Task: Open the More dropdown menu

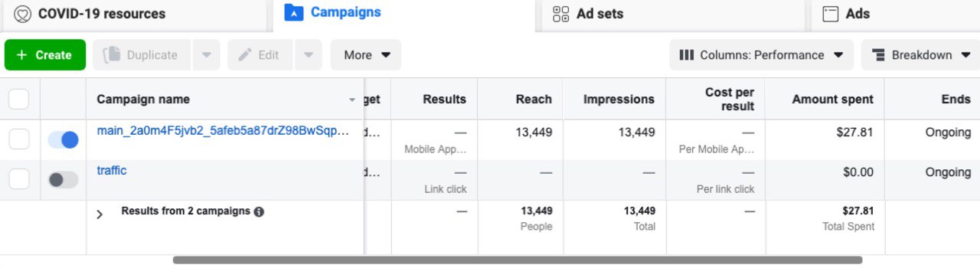Action: [x=366, y=55]
